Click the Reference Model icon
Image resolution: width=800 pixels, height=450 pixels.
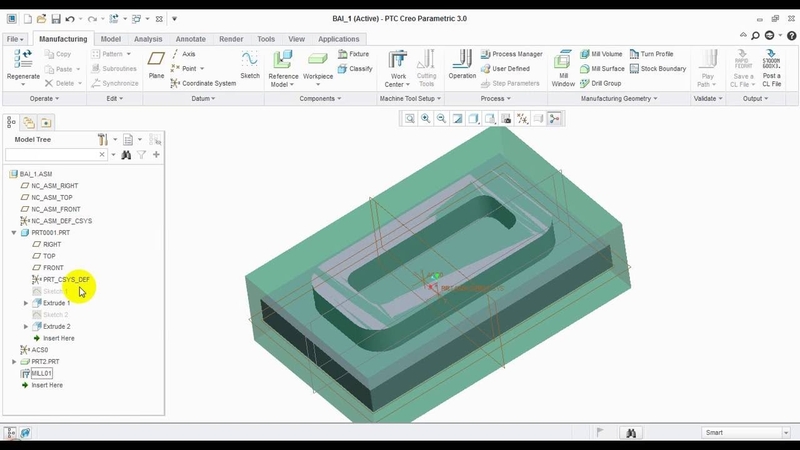pyautogui.click(x=283, y=59)
